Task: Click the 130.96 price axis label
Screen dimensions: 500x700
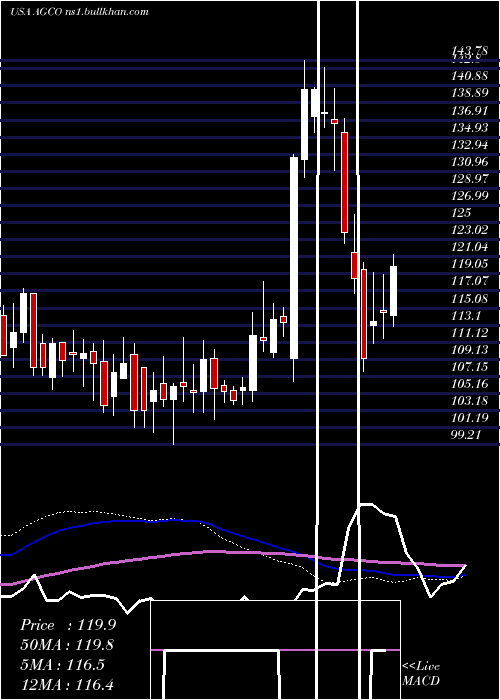Action: (469, 162)
